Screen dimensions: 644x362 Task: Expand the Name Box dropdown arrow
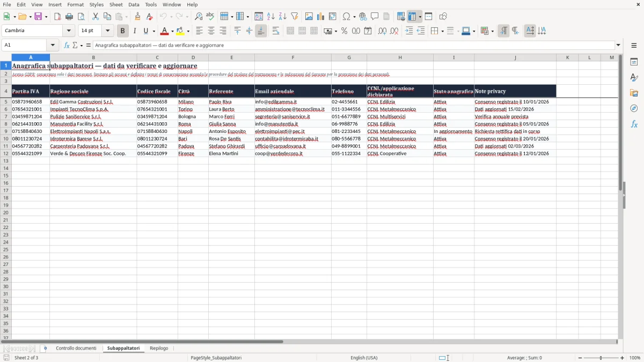53,46
